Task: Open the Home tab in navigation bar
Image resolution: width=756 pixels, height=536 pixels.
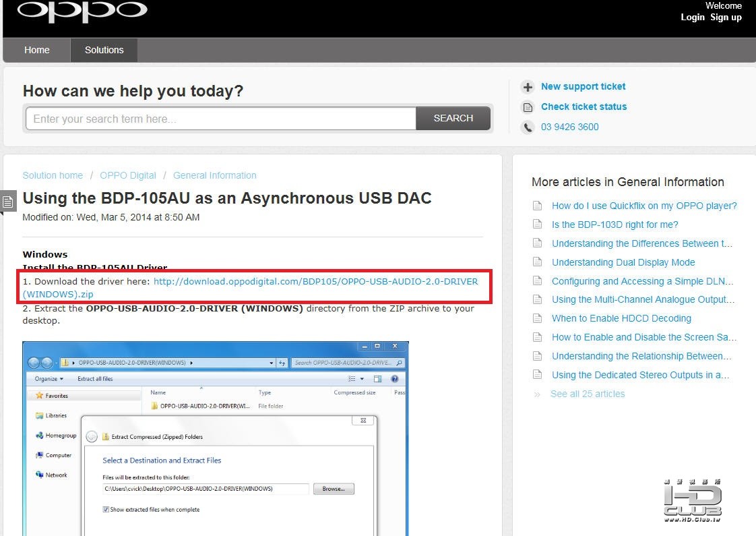Action: (x=36, y=50)
